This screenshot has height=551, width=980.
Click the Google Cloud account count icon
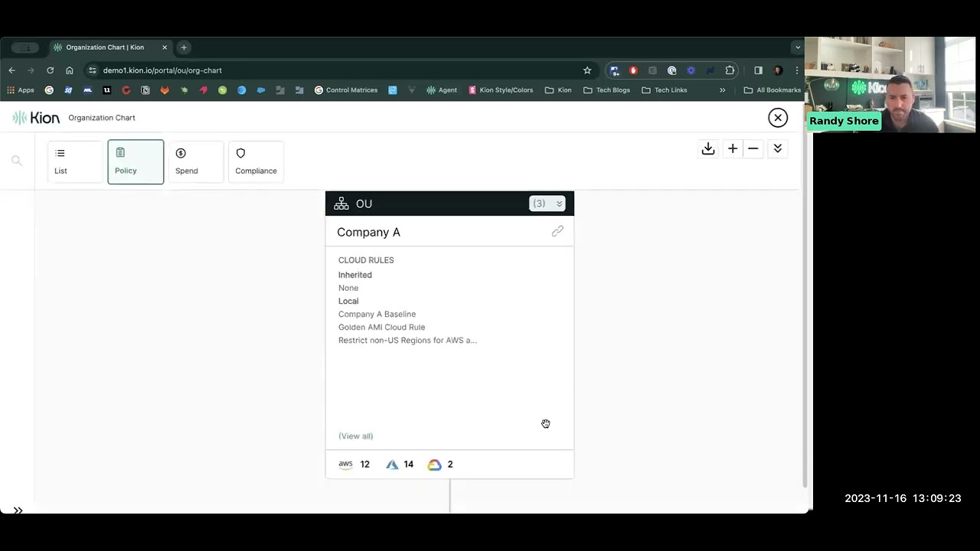pos(434,465)
